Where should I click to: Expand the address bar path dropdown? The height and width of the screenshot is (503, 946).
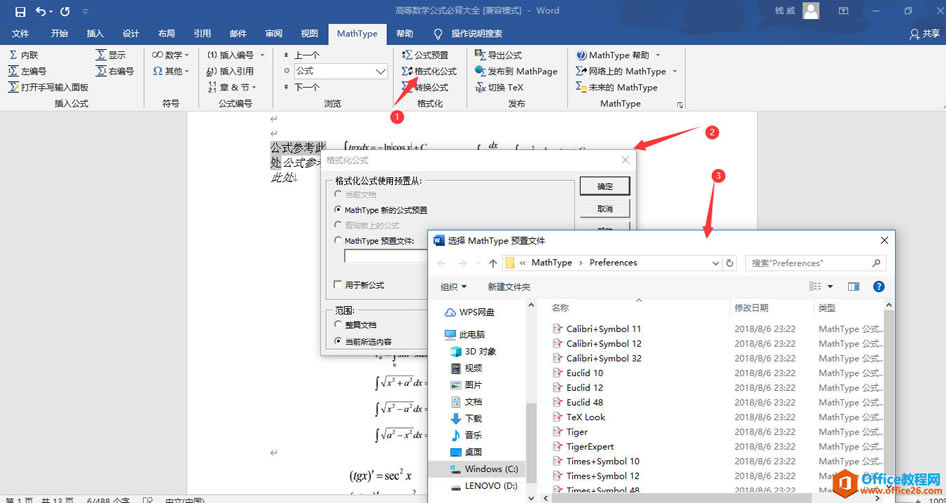click(x=716, y=263)
